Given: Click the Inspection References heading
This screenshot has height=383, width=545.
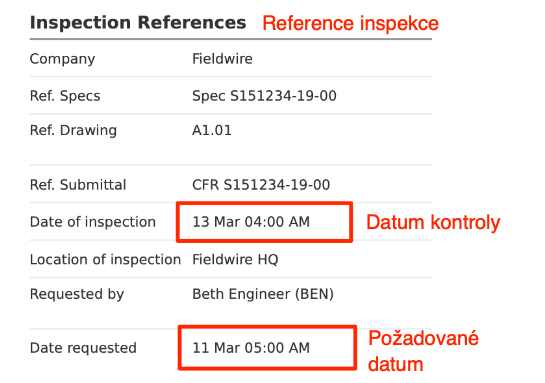Looking at the screenshot, I should (x=138, y=23).
